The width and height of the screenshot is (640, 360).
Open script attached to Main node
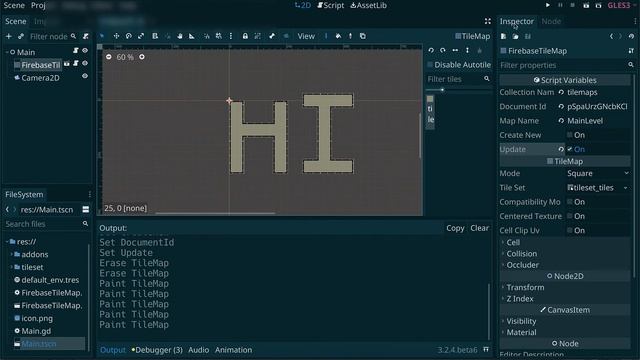76,51
